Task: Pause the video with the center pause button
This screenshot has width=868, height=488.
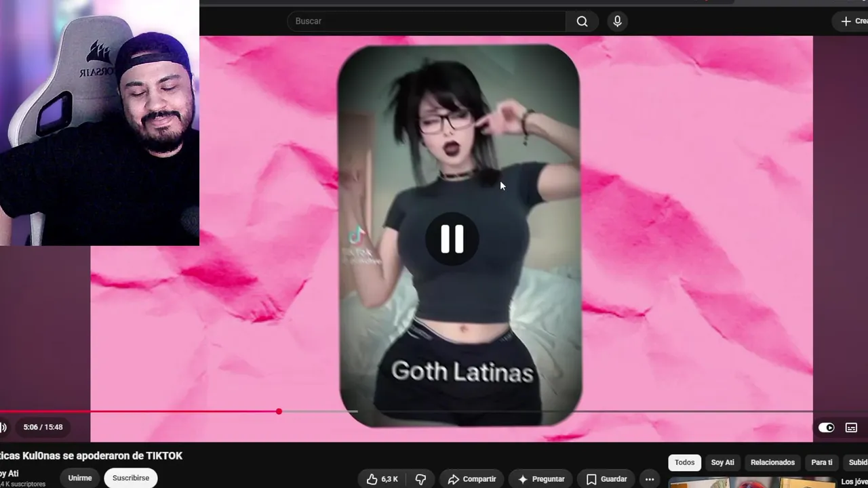Action: (452, 239)
